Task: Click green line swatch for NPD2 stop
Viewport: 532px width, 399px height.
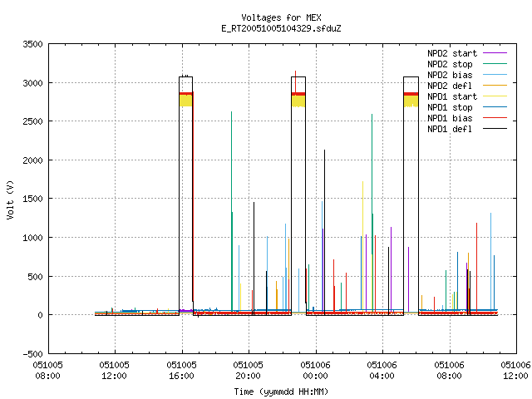Action: tap(495, 64)
